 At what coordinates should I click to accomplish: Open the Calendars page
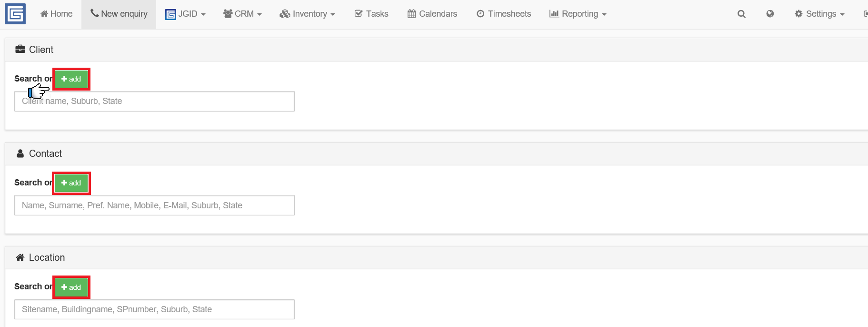coord(432,14)
